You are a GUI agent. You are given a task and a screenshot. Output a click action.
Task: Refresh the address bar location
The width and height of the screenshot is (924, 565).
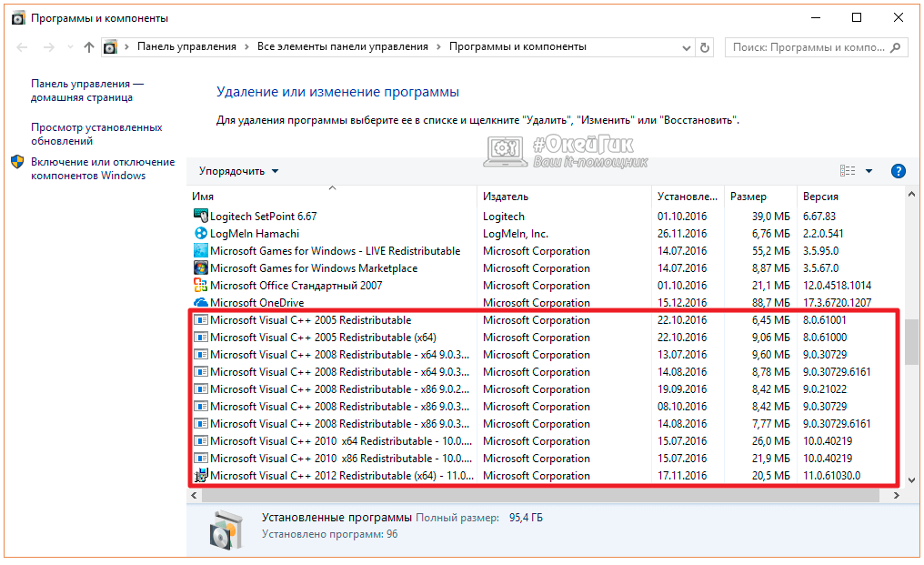(704, 47)
